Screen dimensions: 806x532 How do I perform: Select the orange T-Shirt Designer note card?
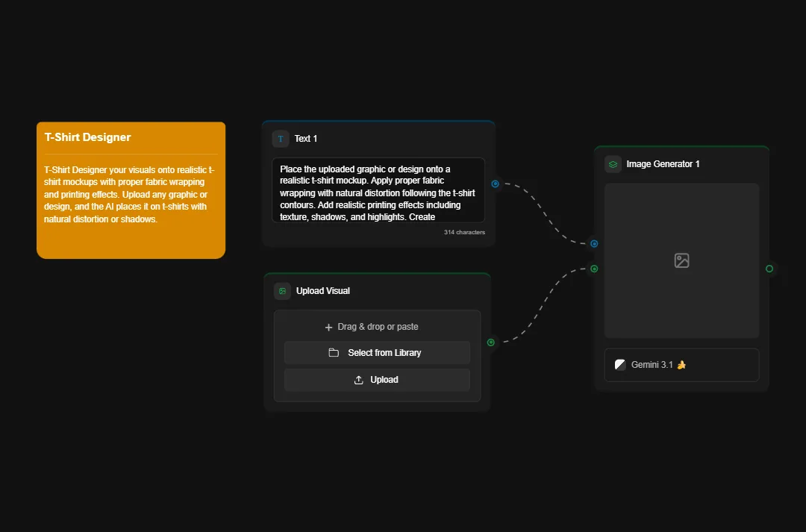coord(131,190)
